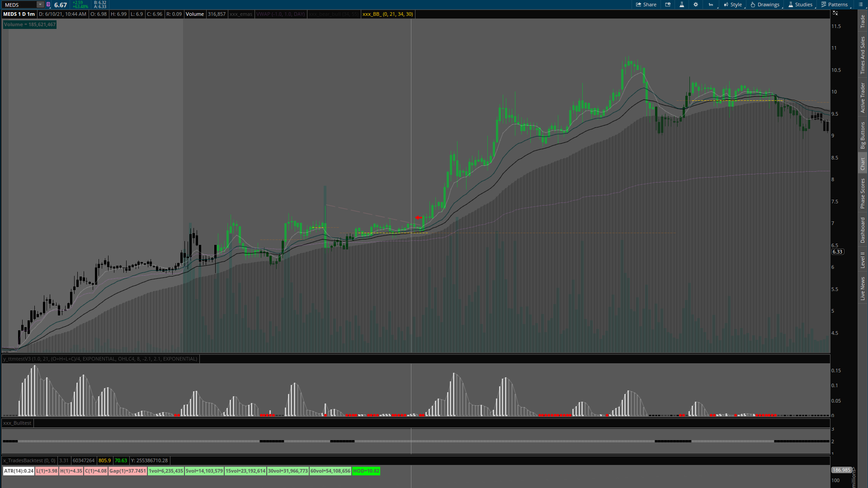The width and height of the screenshot is (868, 488).
Task: Open chart settings gear icon
Action: click(696, 5)
